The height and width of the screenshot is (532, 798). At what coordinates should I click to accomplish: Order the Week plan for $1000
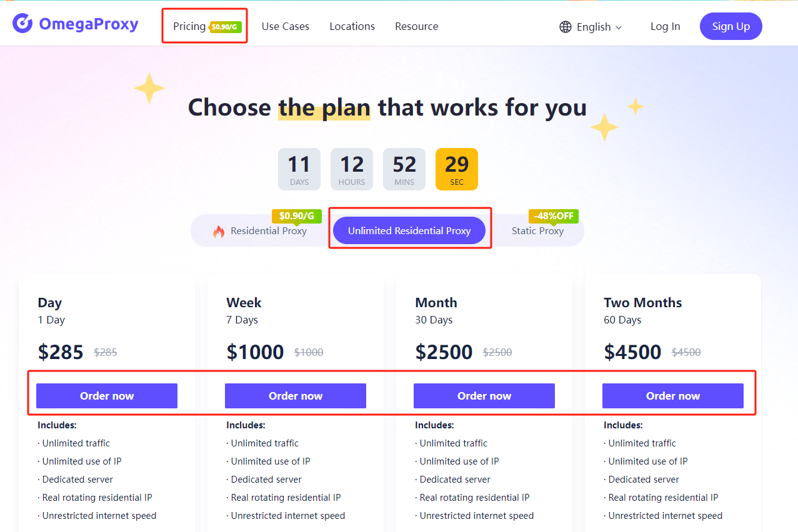point(296,396)
